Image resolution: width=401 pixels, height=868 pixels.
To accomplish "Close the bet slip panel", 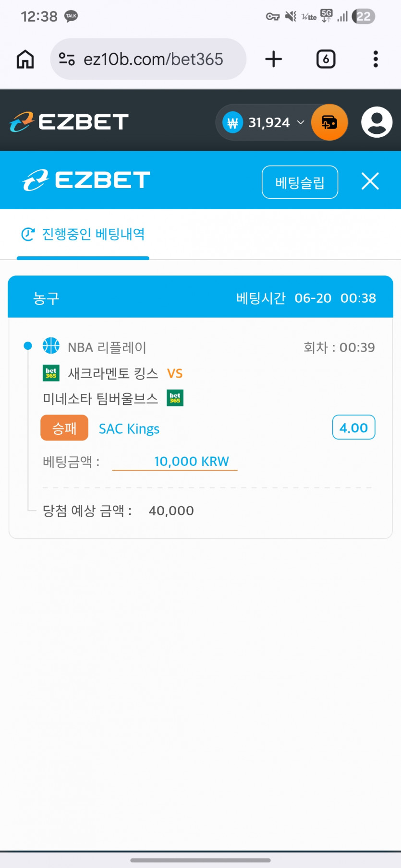I will [x=370, y=181].
